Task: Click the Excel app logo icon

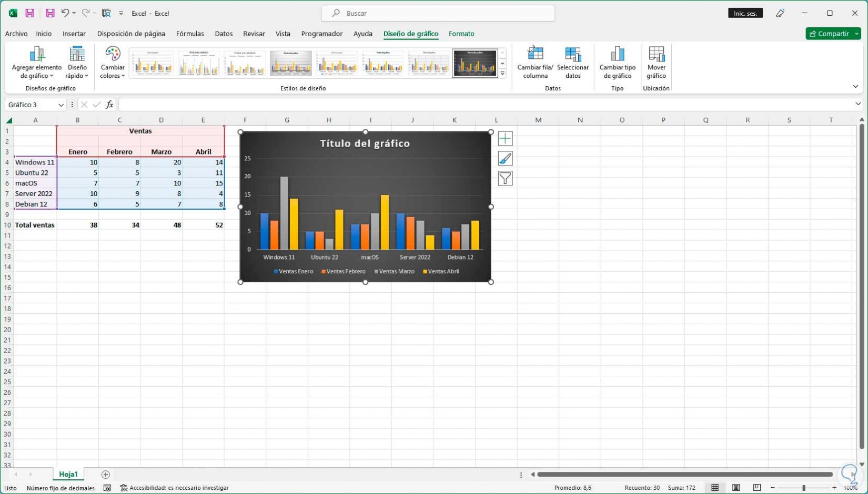Action: (13, 13)
